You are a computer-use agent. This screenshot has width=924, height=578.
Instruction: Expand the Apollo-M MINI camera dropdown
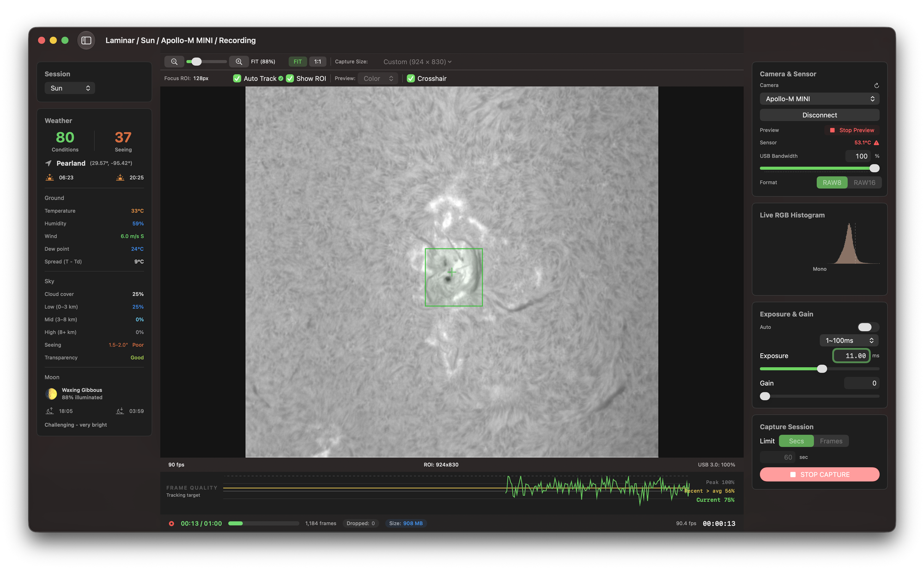click(819, 99)
